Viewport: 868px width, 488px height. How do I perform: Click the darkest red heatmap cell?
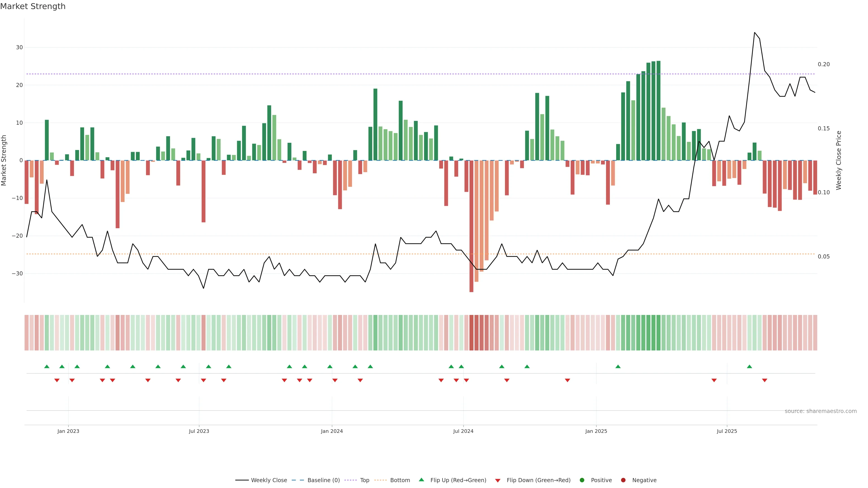471,332
